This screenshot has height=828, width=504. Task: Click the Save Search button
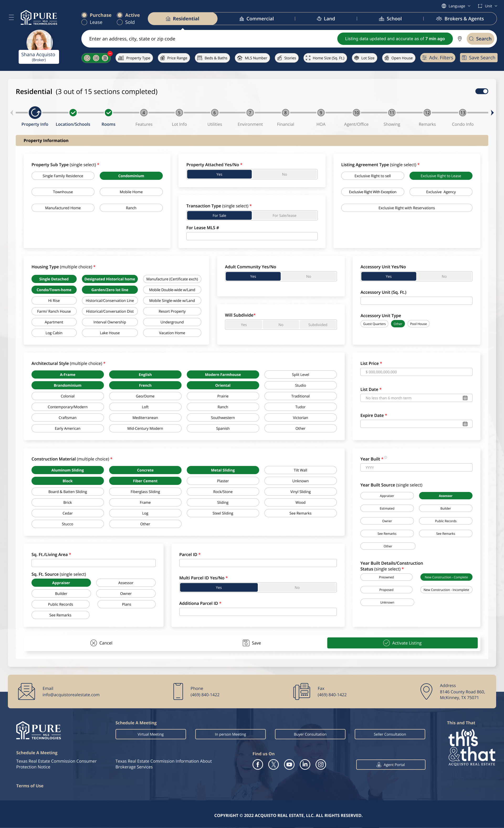tap(479, 58)
